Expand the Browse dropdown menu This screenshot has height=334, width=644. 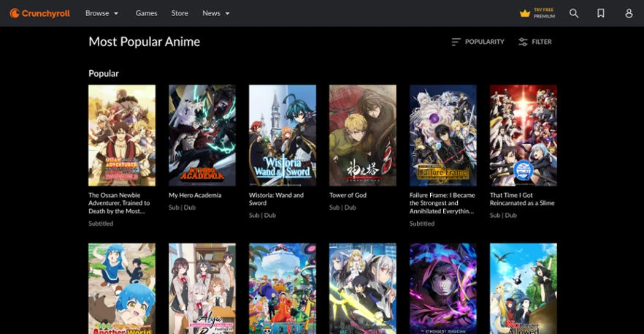(102, 13)
